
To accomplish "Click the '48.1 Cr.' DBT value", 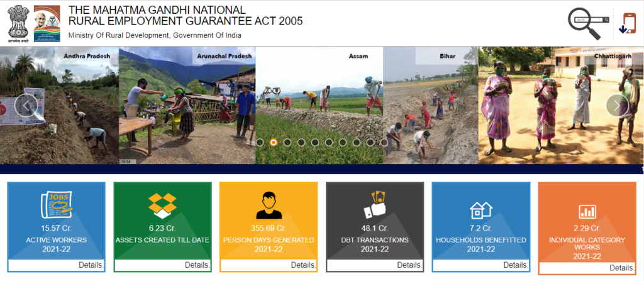I will (375, 228).
